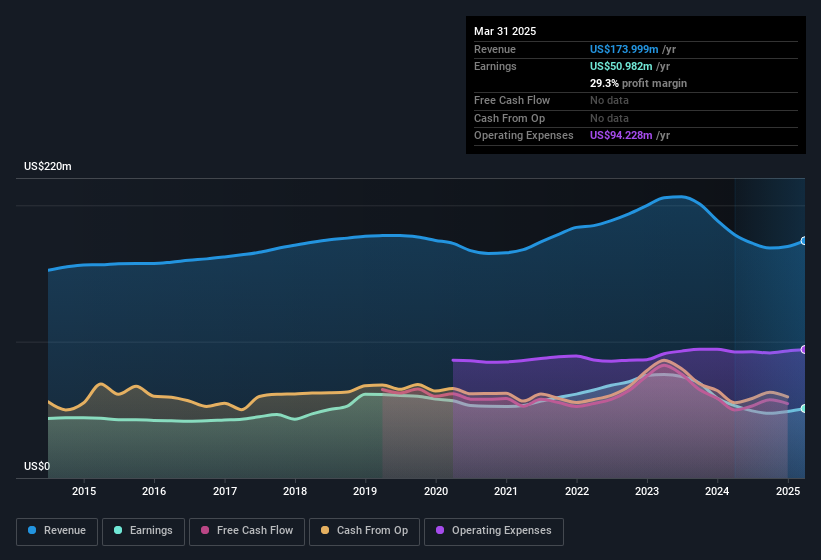
Task: Click the 2018 x-axis label
Action: point(295,491)
